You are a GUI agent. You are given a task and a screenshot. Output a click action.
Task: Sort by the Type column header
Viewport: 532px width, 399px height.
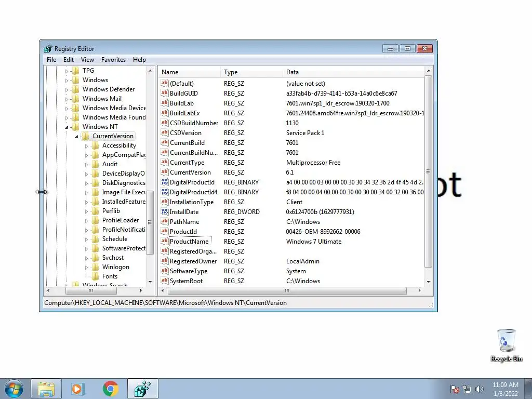coord(251,72)
